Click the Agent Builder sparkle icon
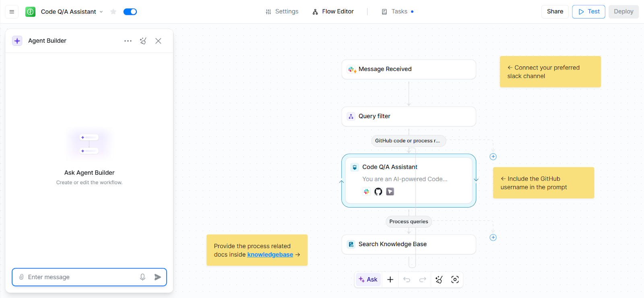The width and height of the screenshot is (644, 298). coord(17,41)
